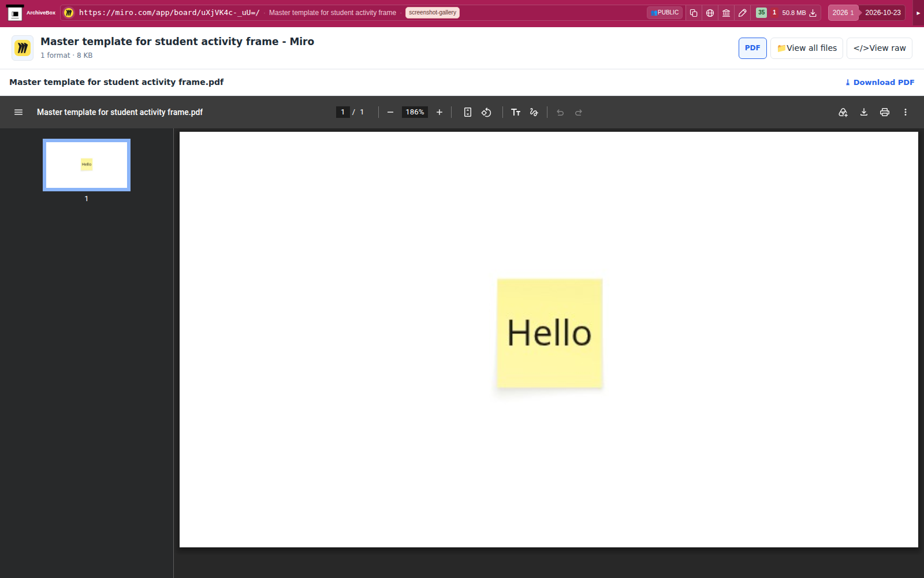Click the View raw button
The image size is (924, 578).
tap(880, 48)
